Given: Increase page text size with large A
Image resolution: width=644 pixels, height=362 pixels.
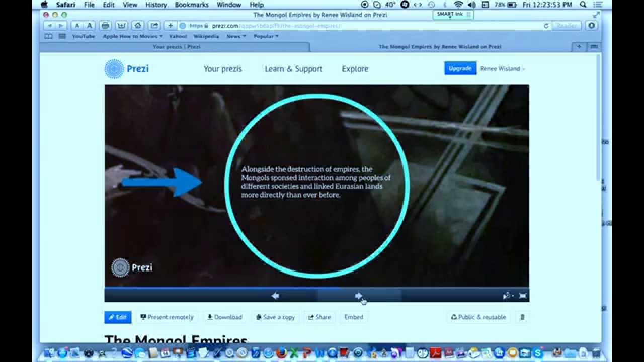Looking at the screenshot, I should (x=89, y=26).
